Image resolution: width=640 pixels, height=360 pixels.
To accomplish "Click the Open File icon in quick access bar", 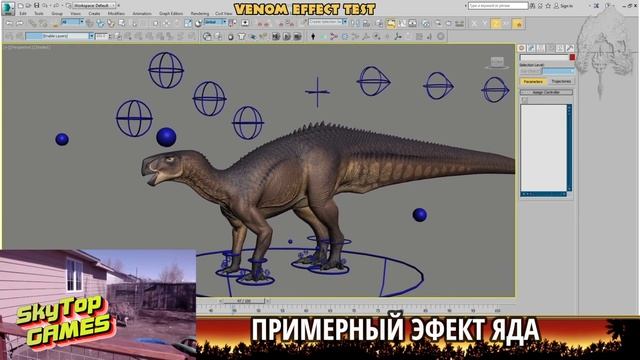I will 29,6.
